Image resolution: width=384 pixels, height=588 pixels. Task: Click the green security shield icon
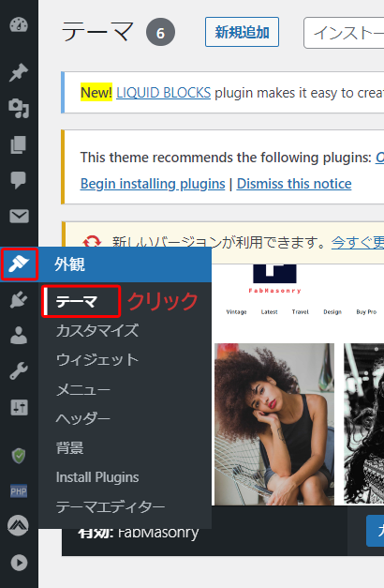[19, 456]
